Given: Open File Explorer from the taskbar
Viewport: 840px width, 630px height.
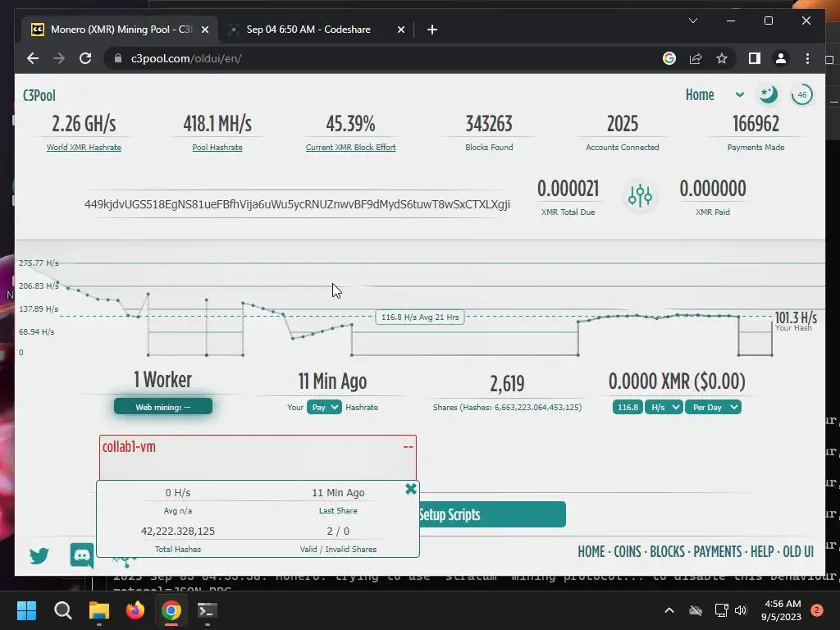Looking at the screenshot, I should (x=99, y=610).
